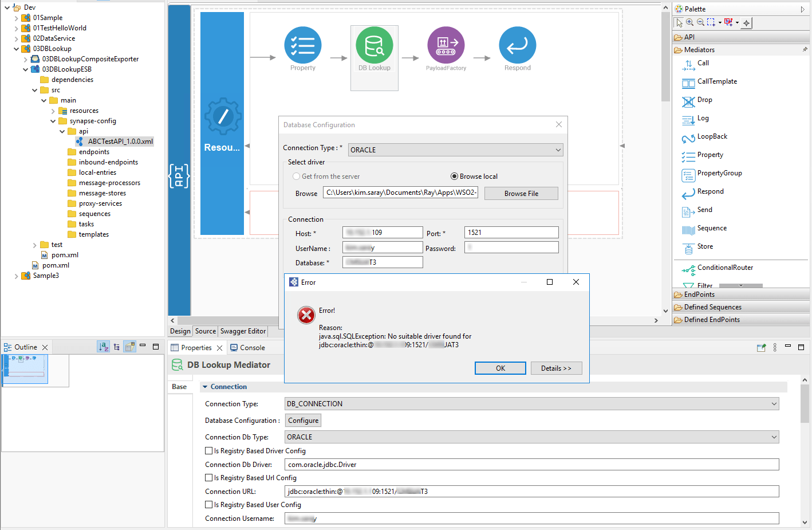The width and height of the screenshot is (812, 530).
Task: Open the Connection Db Type dropdown in Properties
Action: (x=530, y=437)
